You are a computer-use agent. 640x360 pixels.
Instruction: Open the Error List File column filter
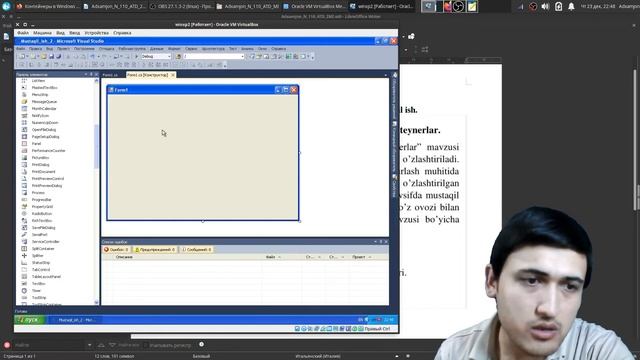click(279, 257)
